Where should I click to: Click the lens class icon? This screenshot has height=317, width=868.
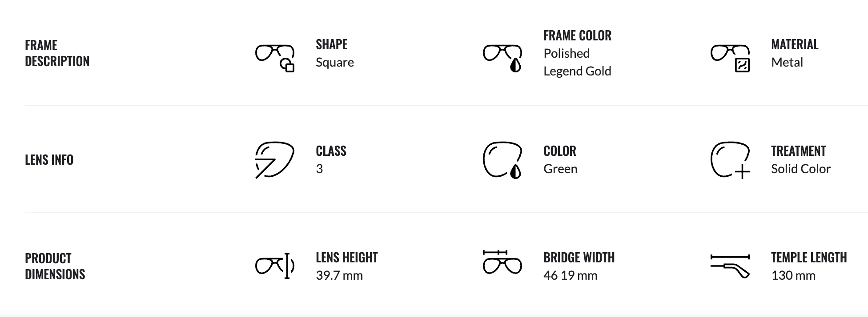[274, 160]
